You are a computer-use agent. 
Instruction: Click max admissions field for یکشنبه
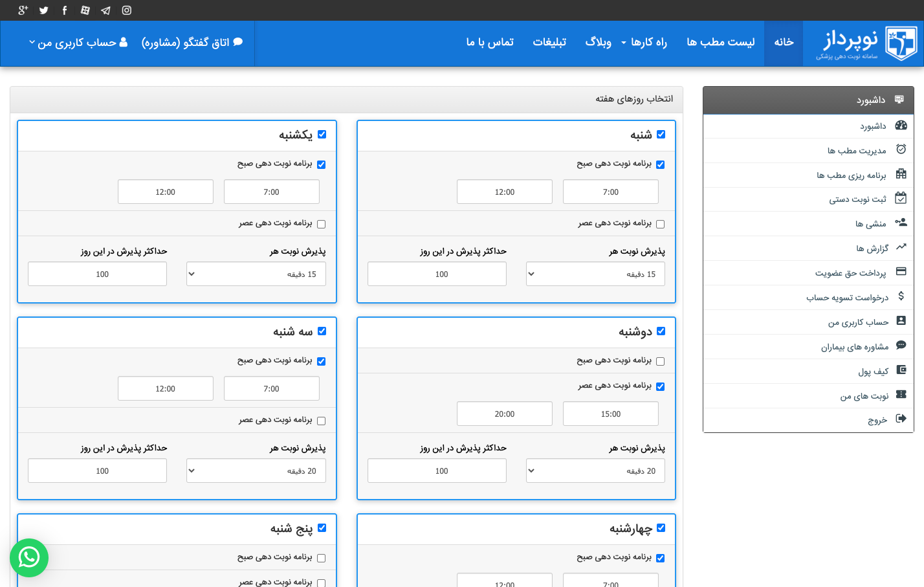(97, 274)
